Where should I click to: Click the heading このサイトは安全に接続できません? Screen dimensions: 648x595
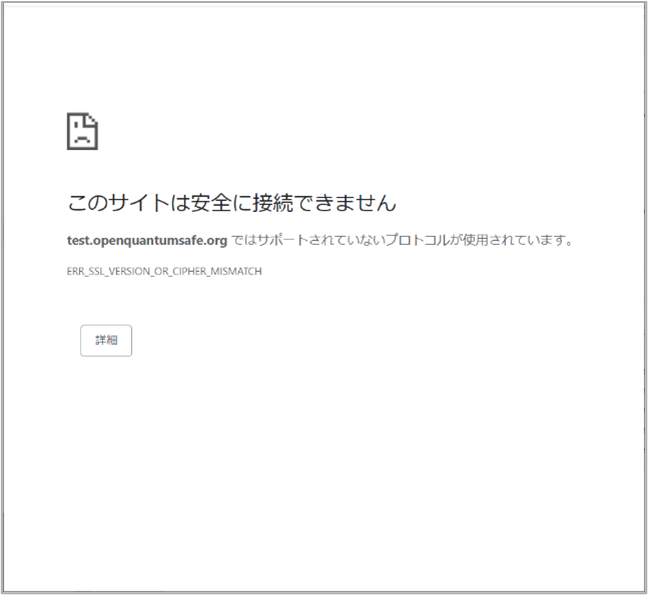(x=231, y=203)
